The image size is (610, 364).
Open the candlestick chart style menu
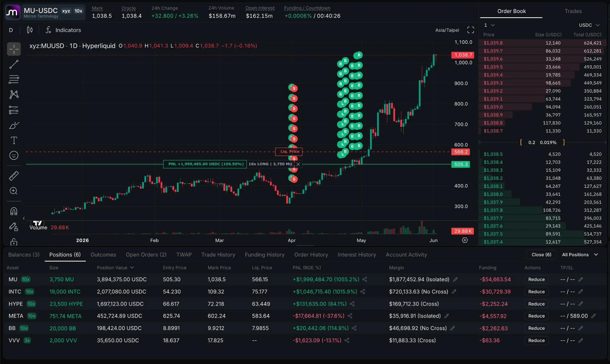coord(30,30)
